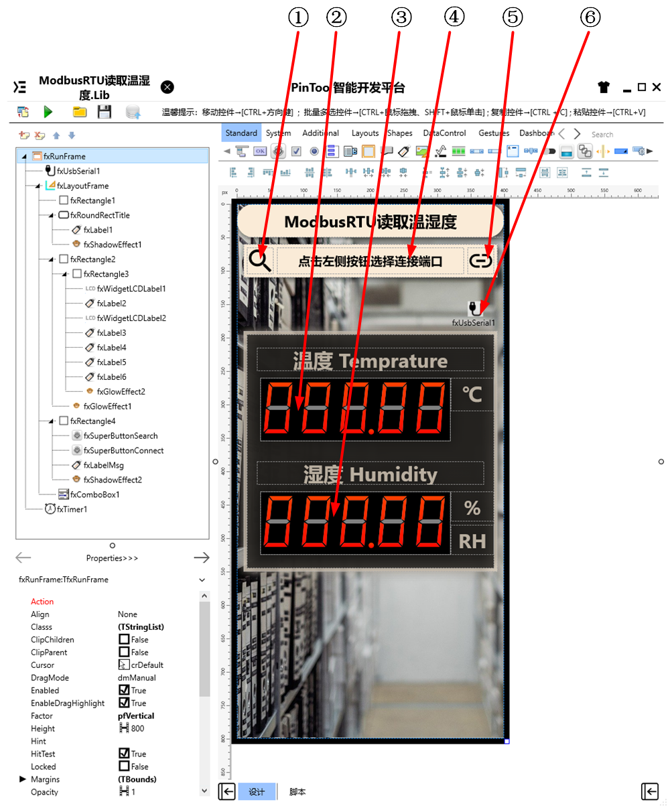Click the Cursor crDefault property value
This screenshot has height=810, width=672.
(x=141, y=665)
